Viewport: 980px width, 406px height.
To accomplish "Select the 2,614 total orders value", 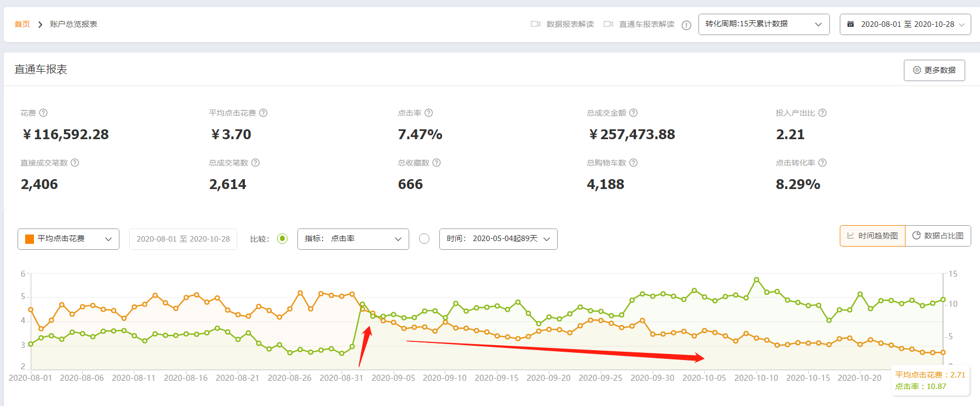I will click(x=228, y=184).
